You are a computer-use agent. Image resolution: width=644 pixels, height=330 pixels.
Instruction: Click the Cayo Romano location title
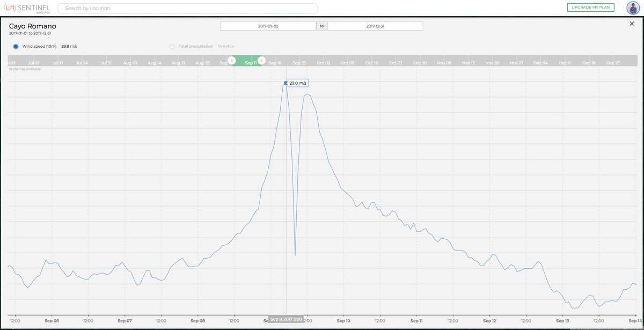32,25
